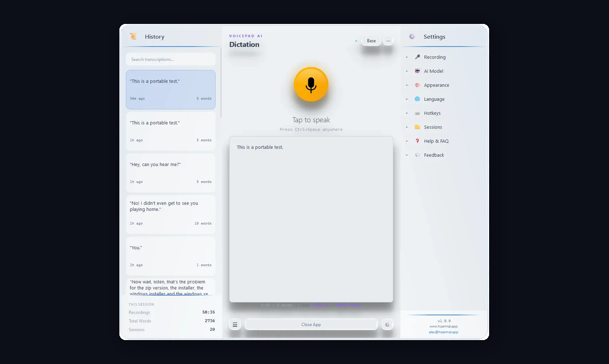The width and height of the screenshot is (609, 364).
Task: Expand the Recording settings section
Action: coord(407,57)
